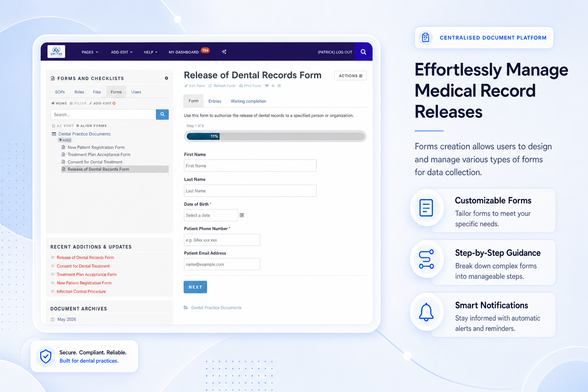Click the +ADD) button under folder
The height and width of the screenshot is (392, 588).
65,140
